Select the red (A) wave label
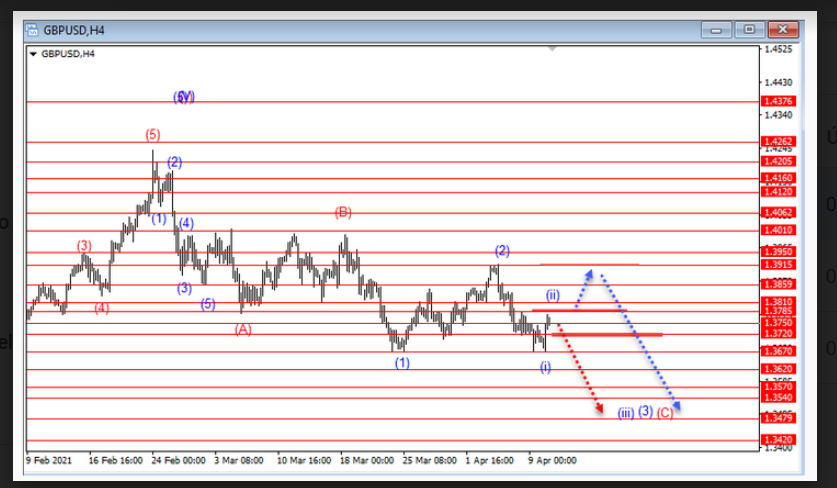This screenshot has width=837, height=488. (243, 329)
